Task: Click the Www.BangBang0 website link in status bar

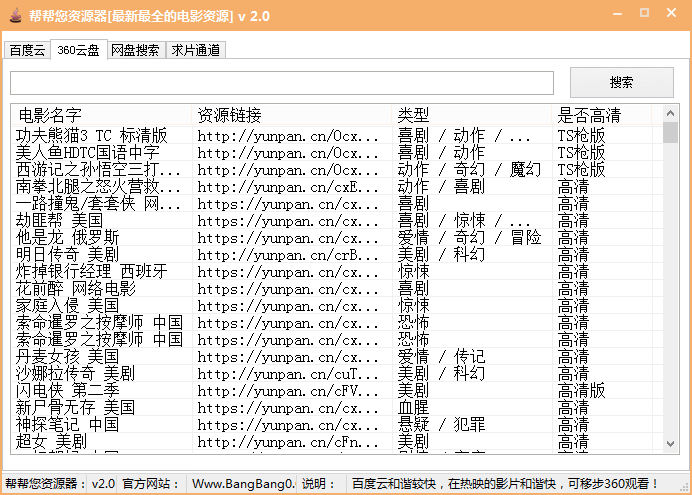Action: (243, 484)
